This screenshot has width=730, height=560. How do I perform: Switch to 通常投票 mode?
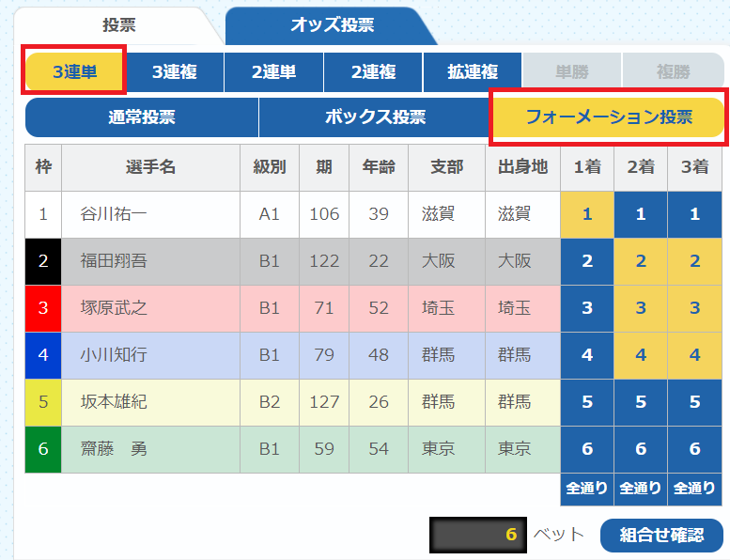coord(142,117)
